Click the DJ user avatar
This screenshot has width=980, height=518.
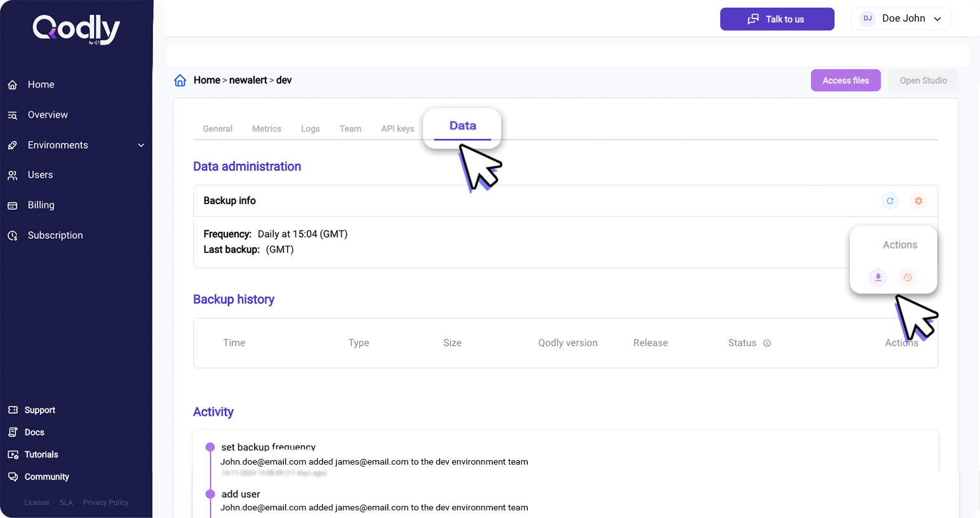(867, 19)
